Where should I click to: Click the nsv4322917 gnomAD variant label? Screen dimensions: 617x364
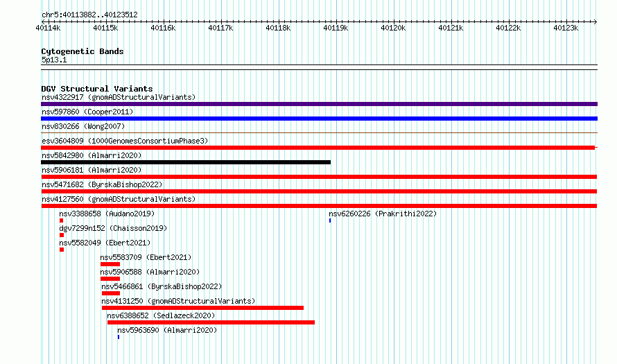click(x=119, y=97)
